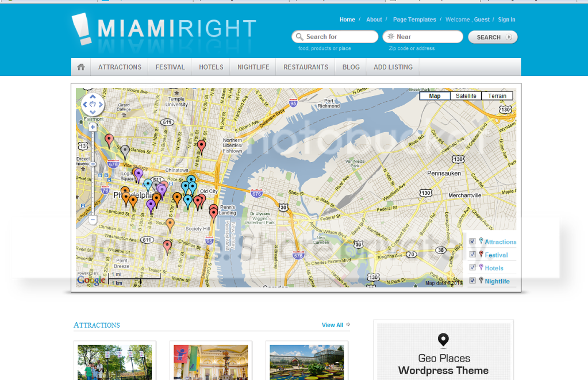Switch to Satellite view type
588x380 pixels.
click(466, 96)
